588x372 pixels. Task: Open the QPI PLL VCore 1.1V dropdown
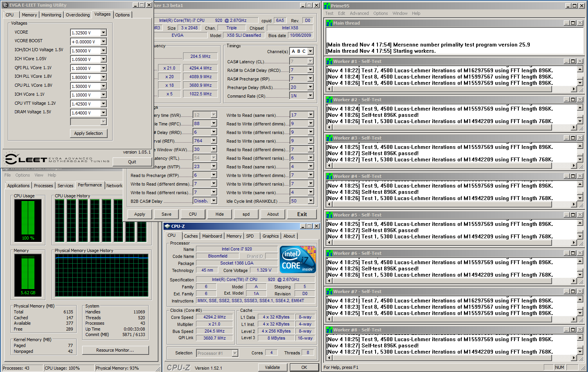point(104,68)
